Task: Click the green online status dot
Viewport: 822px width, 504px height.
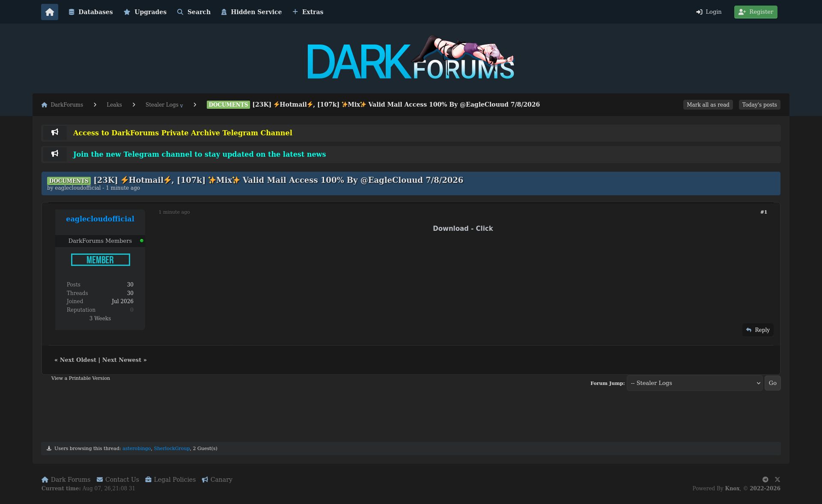Action: pos(142,241)
